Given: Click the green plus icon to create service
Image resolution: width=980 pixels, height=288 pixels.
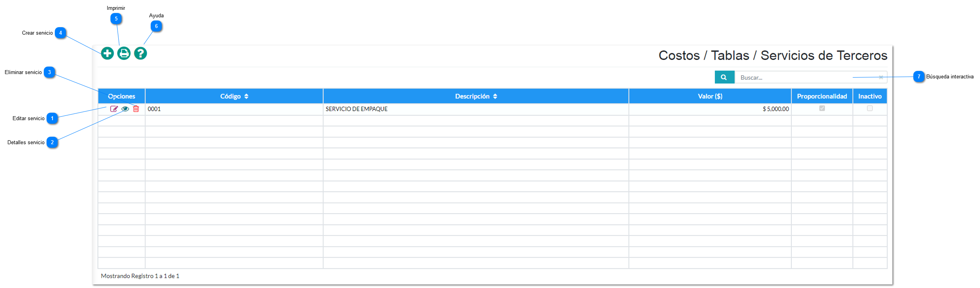Looking at the screenshot, I should (107, 53).
